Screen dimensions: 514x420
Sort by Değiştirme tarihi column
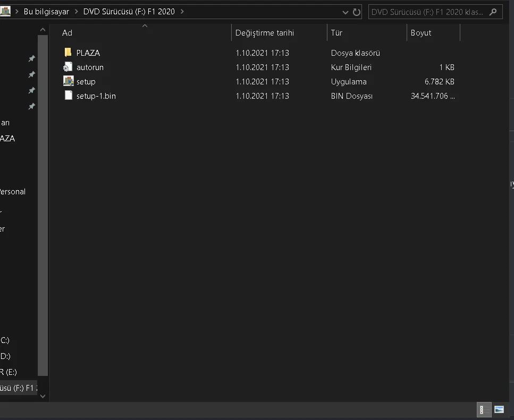click(264, 33)
